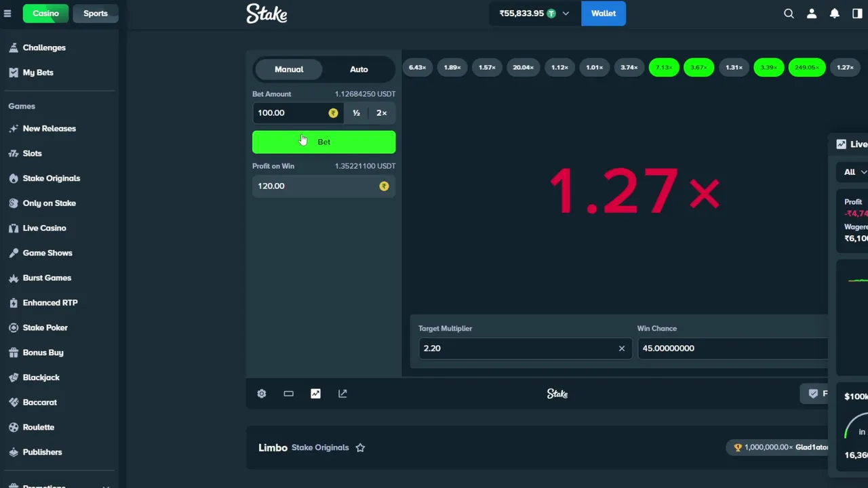Open the notifications bell icon

click(835, 14)
